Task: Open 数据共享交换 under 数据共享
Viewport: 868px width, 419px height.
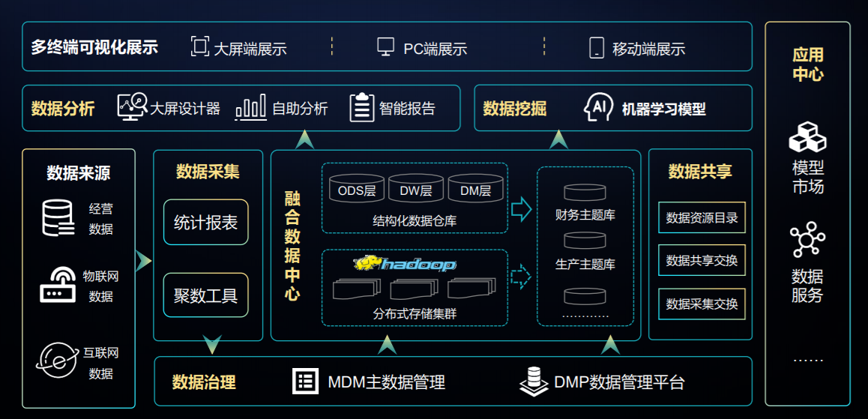Action: pos(702,260)
